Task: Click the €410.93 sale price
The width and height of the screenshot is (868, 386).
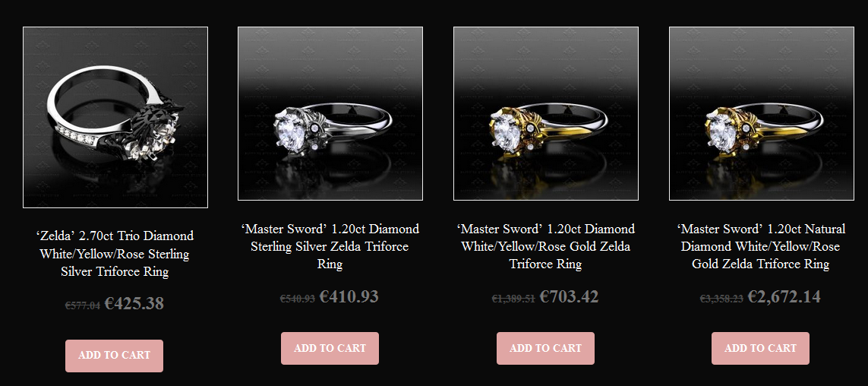Action: coord(349,297)
